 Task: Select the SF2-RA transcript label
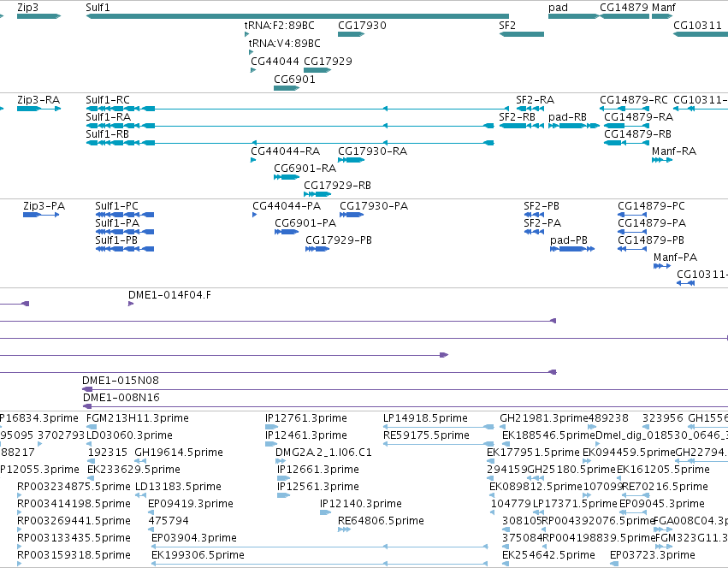535,100
